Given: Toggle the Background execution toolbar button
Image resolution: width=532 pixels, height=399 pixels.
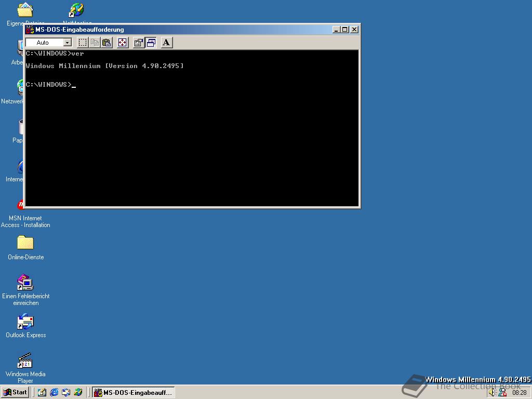Looking at the screenshot, I should pyautogui.click(x=151, y=43).
